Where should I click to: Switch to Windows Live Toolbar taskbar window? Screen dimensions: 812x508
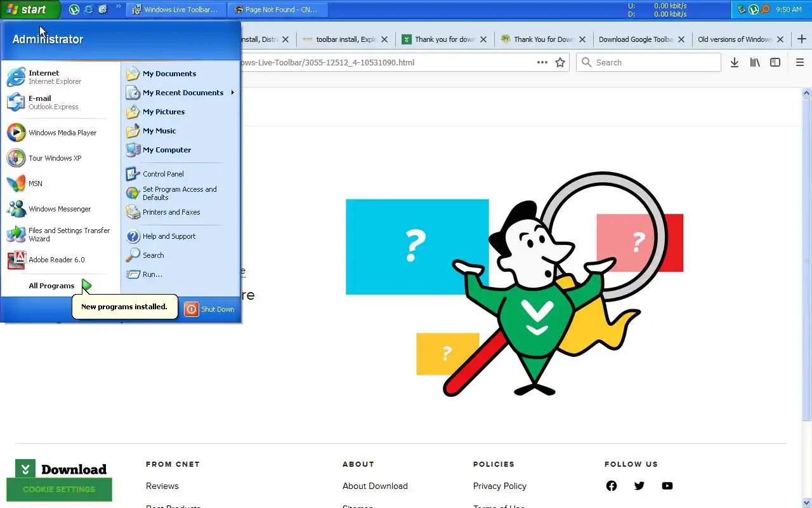176,10
